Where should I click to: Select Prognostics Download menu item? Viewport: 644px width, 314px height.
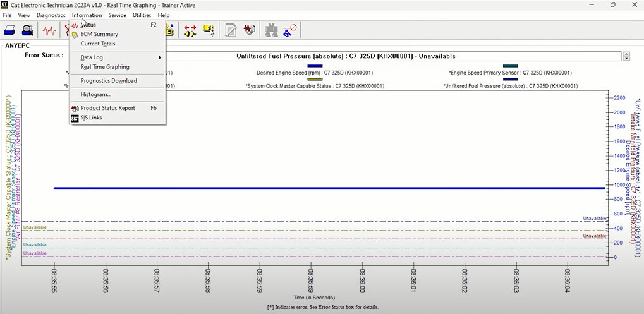(x=109, y=80)
